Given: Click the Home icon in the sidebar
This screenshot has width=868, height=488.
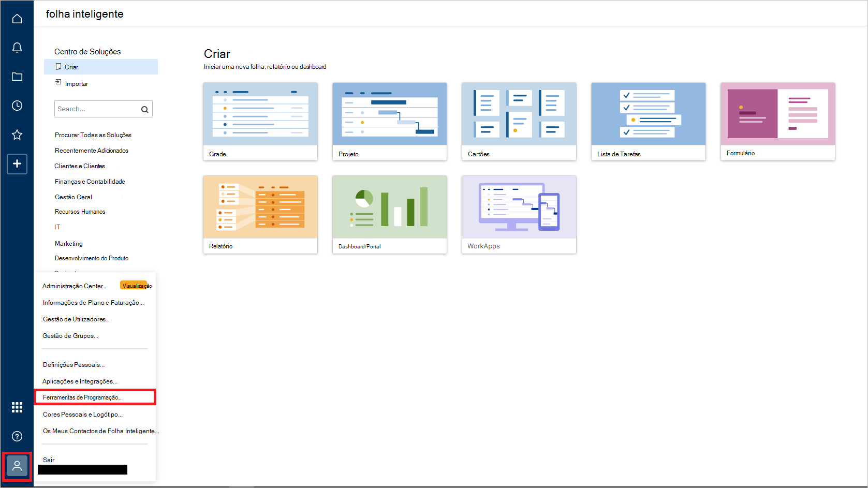Looking at the screenshot, I should coord(17,18).
